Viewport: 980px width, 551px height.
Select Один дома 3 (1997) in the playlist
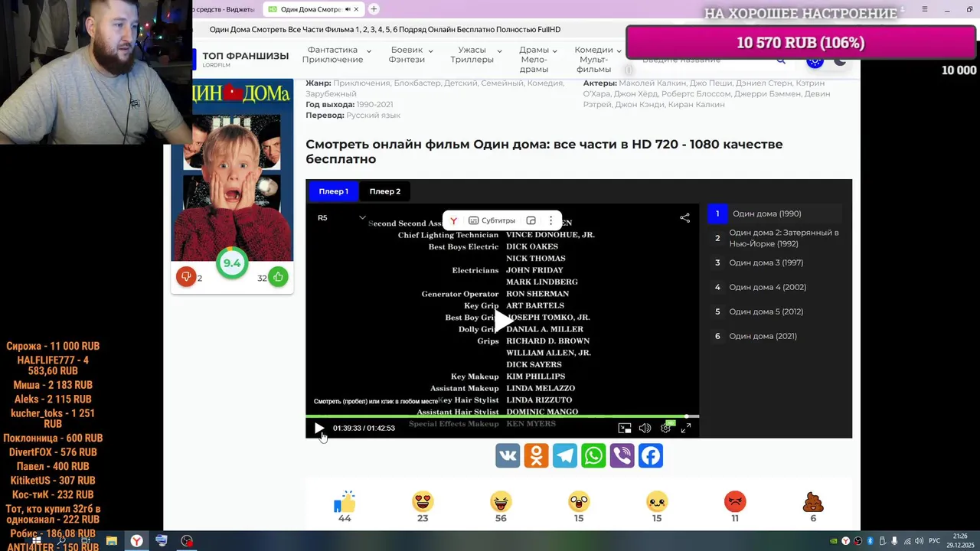pyautogui.click(x=774, y=262)
